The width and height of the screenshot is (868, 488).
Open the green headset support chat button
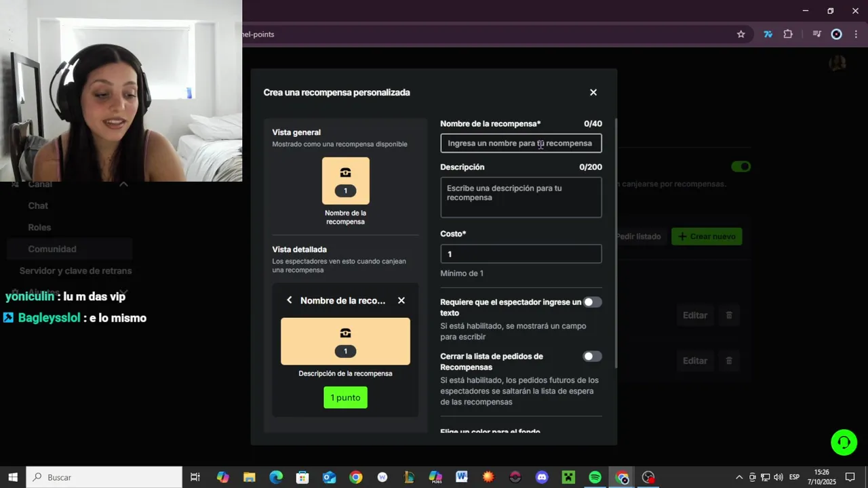click(x=844, y=443)
